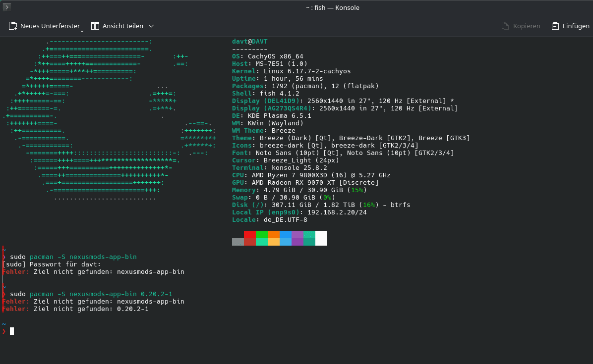
Task: Click the Neues Unterfenster tab icon
Action: pyautogui.click(x=13, y=26)
